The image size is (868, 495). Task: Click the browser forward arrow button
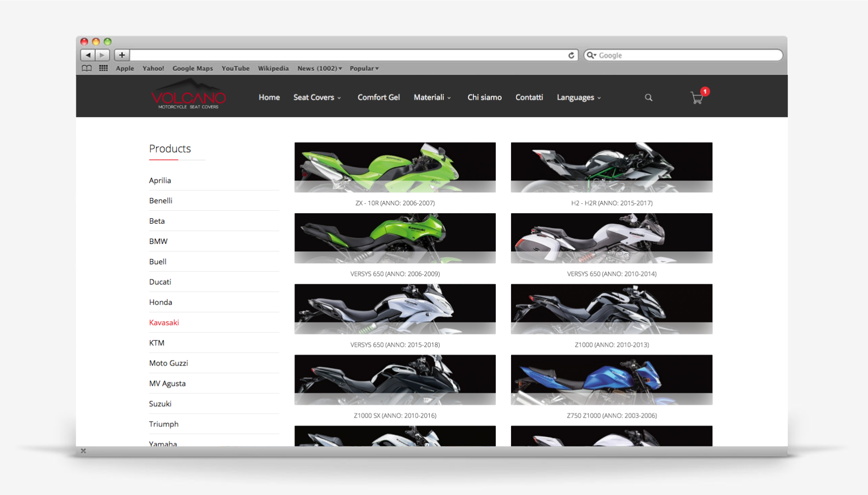(x=102, y=55)
